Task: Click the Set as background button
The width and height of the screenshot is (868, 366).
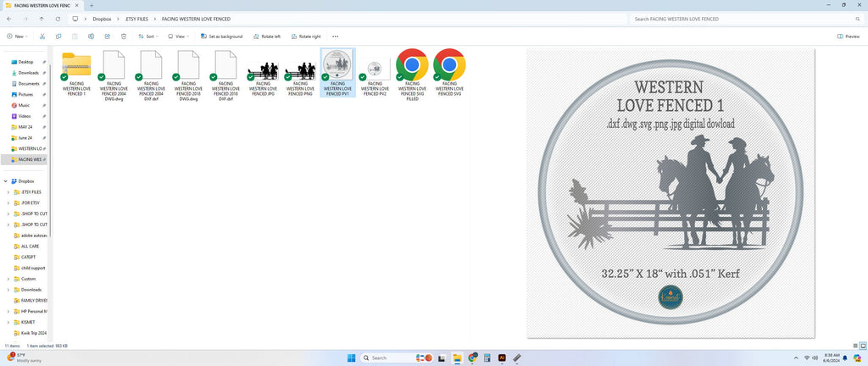Action: click(x=221, y=36)
